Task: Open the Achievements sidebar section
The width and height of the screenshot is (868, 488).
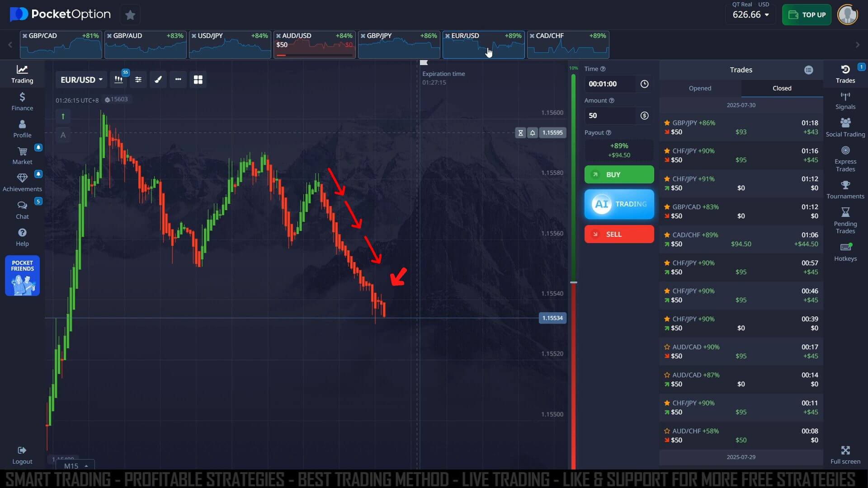Action: pyautogui.click(x=22, y=183)
